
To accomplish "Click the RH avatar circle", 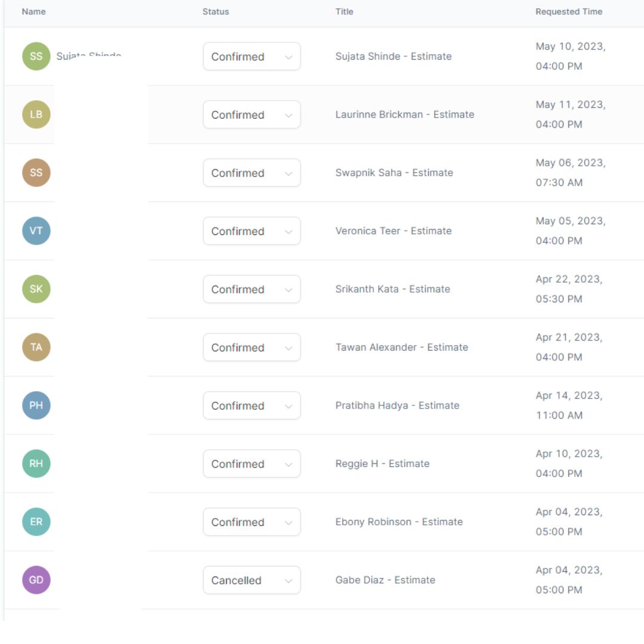I will tap(36, 463).
